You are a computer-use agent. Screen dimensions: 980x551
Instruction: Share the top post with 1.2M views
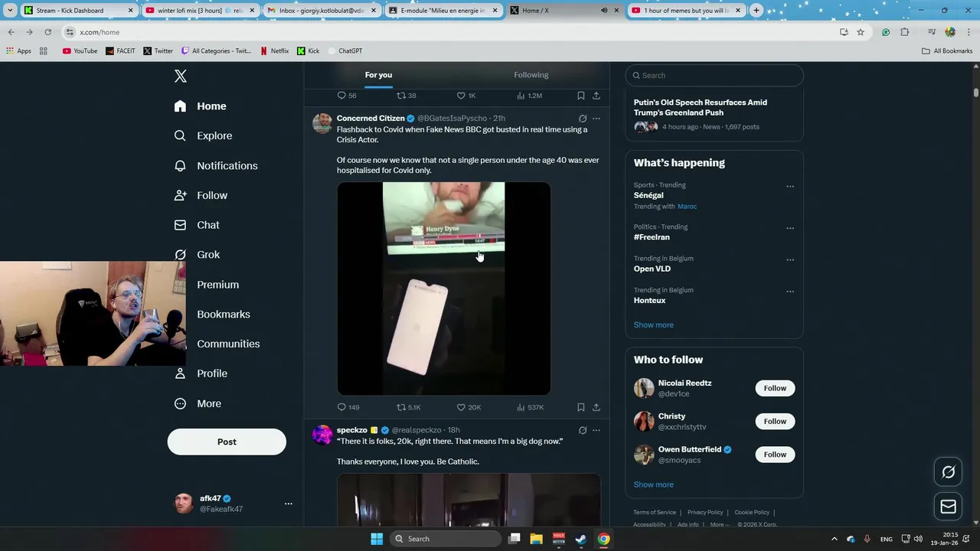click(x=596, y=96)
